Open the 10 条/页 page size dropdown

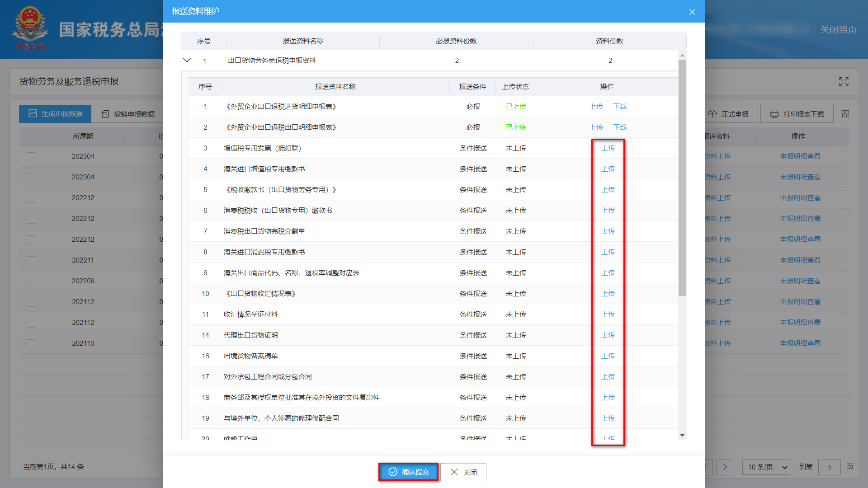765,467
